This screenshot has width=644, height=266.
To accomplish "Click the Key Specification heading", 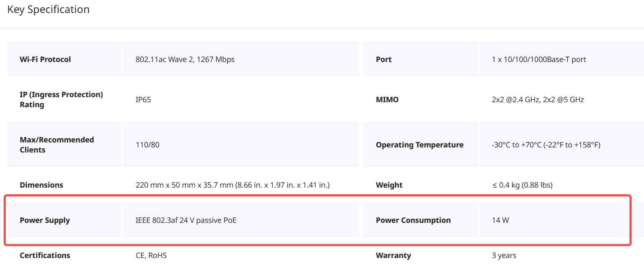I will (49, 9).
